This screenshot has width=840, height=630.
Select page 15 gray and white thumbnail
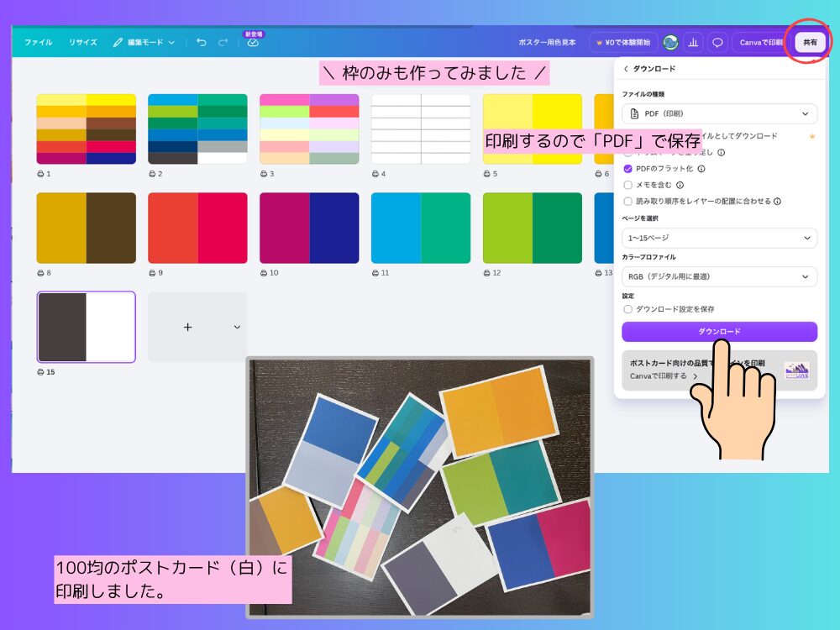point(87,327)
